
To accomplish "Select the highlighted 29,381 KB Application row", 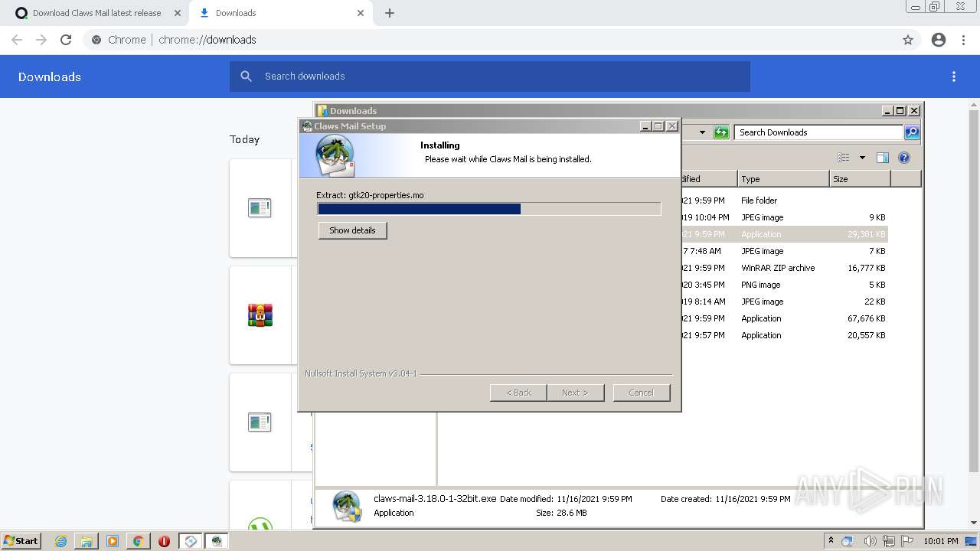I will point(784,234).
